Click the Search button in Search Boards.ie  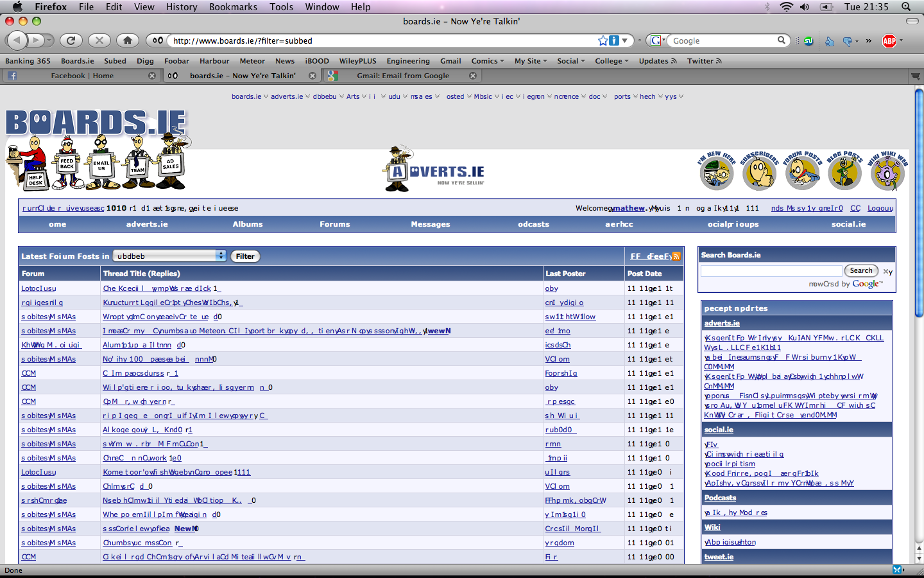click(x=861, y=271)
